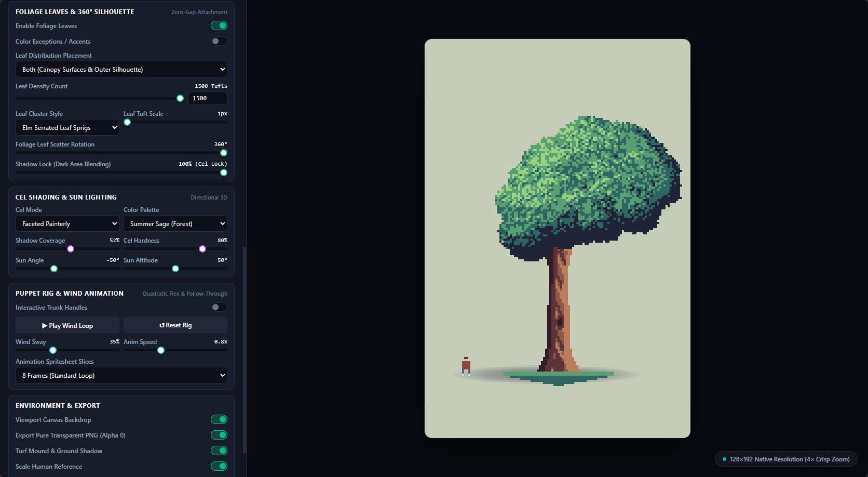Image resolution: width=868 pixels, height=477 pixels.
Task: Disable Turf Mound & Ground Shadow
Action: click(x=219, y=451)
